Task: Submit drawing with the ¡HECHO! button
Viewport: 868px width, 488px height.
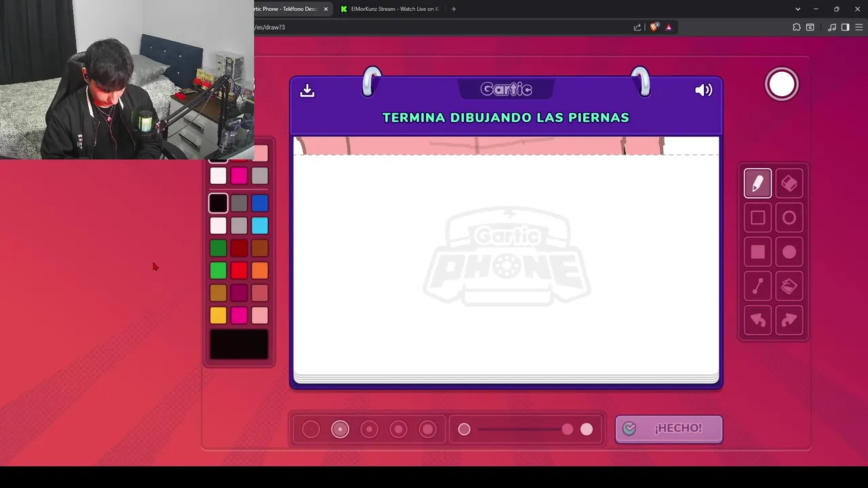Action: coord(669,428)
